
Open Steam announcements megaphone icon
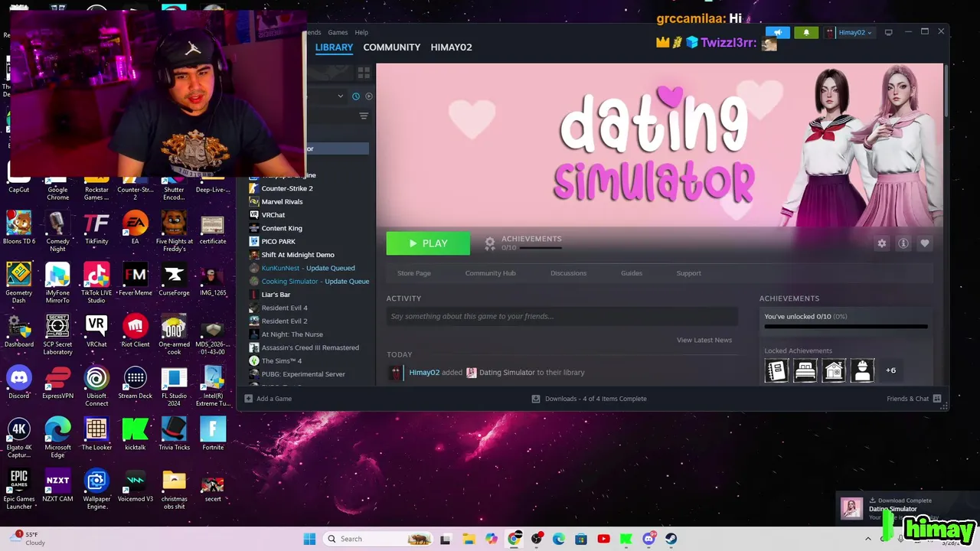tap(777, 32)
